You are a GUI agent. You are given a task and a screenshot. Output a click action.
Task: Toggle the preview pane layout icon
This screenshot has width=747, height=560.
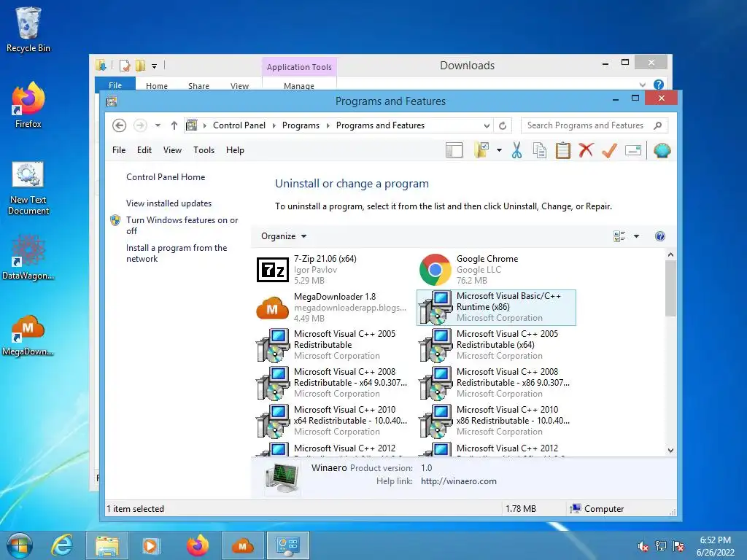point(454,150)
